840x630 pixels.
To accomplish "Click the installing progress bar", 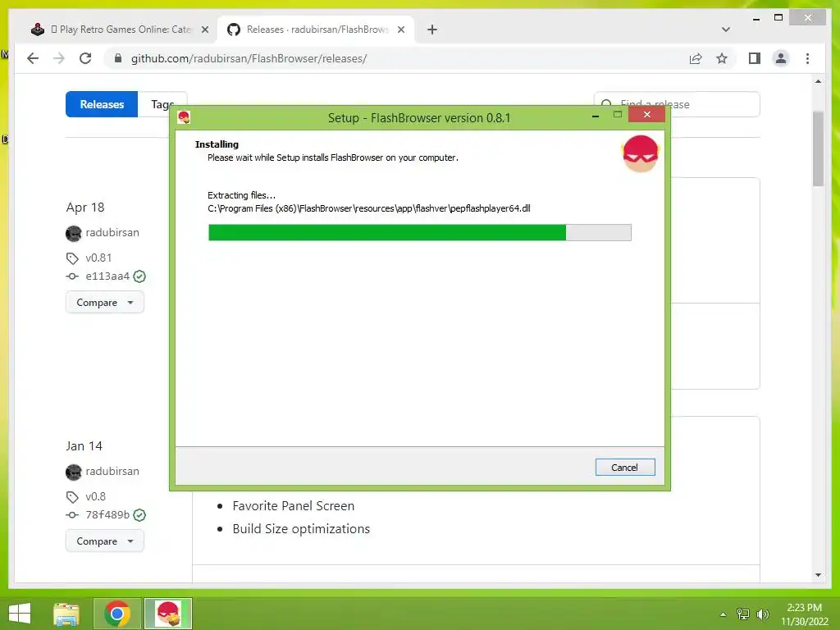I will pos(419,232).
